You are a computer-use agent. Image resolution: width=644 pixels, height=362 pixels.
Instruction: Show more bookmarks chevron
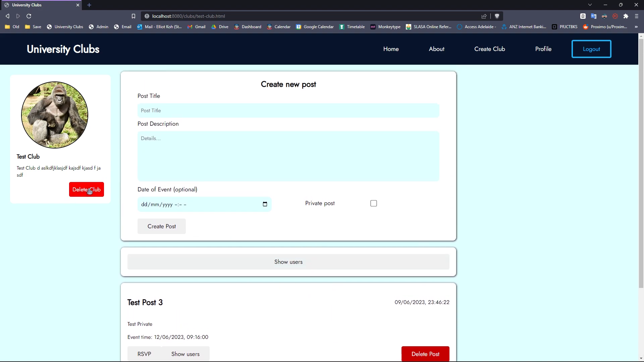pos(636,27)
